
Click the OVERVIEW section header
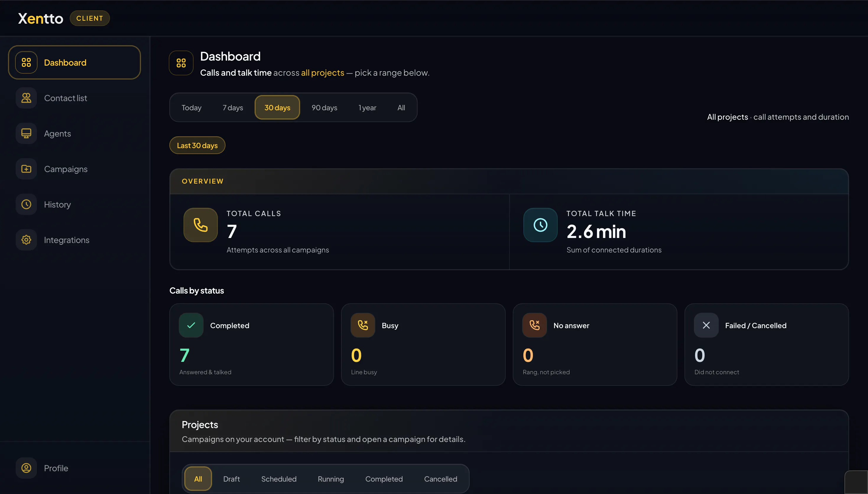[202, 181]
